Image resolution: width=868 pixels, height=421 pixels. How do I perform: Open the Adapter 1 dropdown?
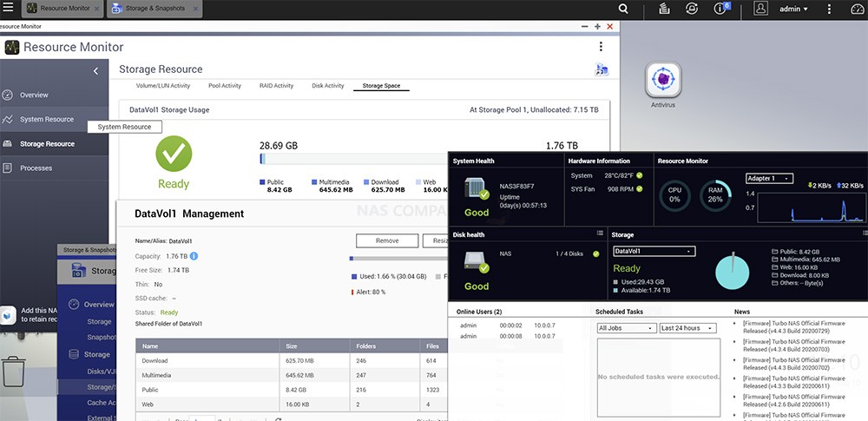click(x=769, y=178)
